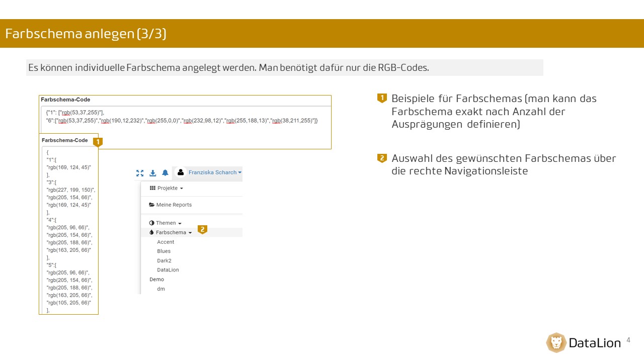The image size is (644, 362).
Task: Click the download icon in top bar
Action: 153,173
